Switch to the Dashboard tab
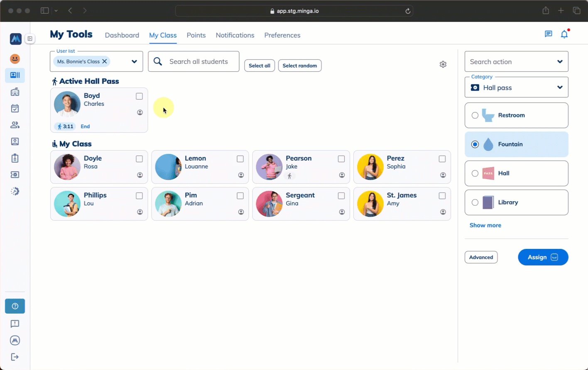The height and width of the screenshot is (370, 588). coord(122,35)
